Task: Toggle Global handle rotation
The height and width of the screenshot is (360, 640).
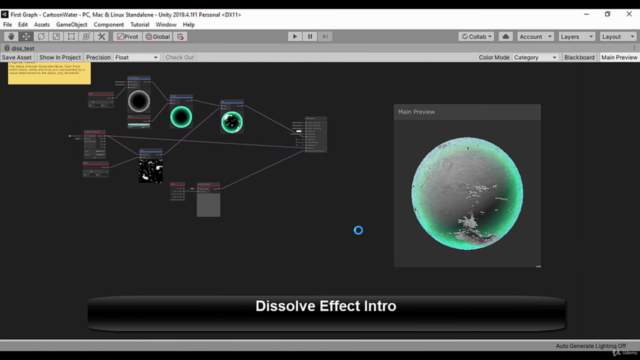Action: (158, 37)
